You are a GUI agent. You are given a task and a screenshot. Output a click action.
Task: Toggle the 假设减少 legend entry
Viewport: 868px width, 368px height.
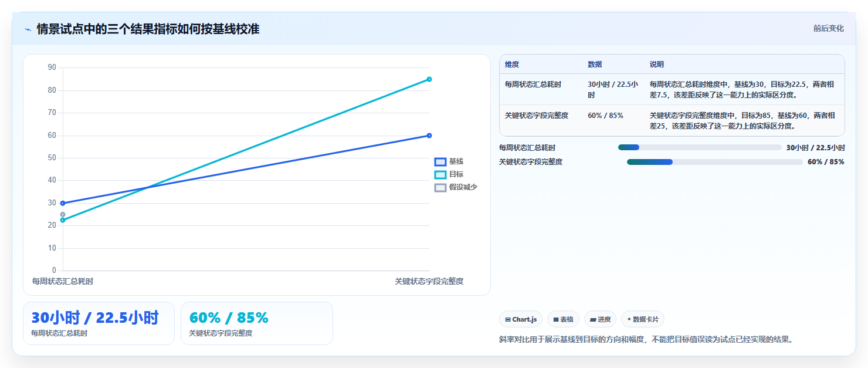click(456, 187)
